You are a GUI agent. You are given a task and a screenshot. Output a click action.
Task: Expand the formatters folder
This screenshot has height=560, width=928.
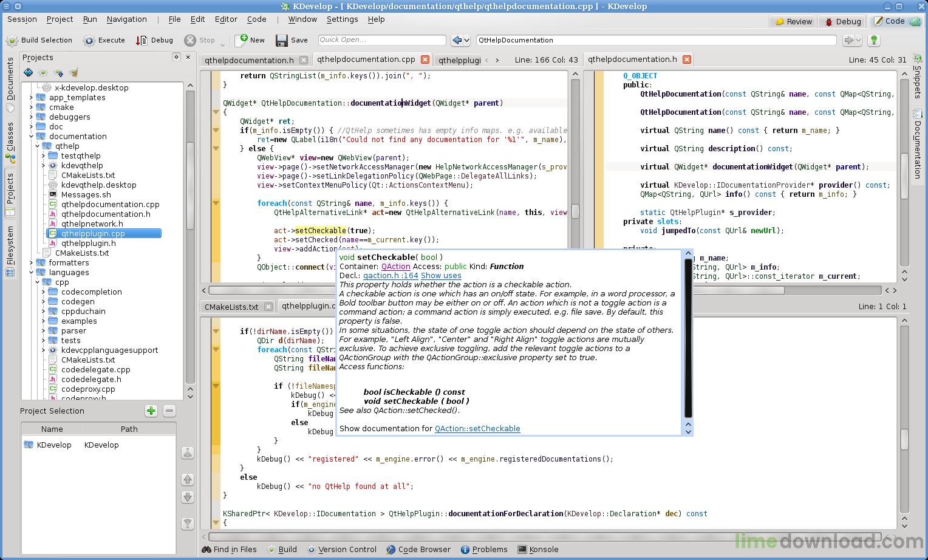(x=32, y=263)
